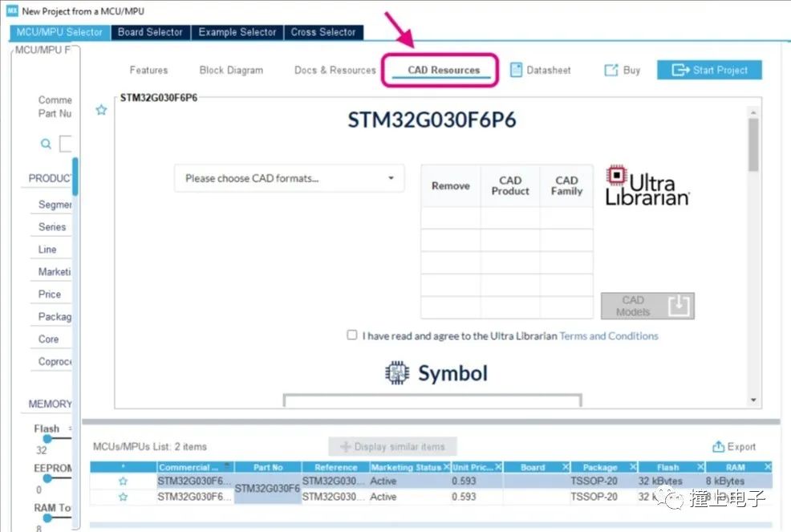Star the second STM32G030F6 list row
This screenshot has height=532, width=791.
click(x=123, y=497)
